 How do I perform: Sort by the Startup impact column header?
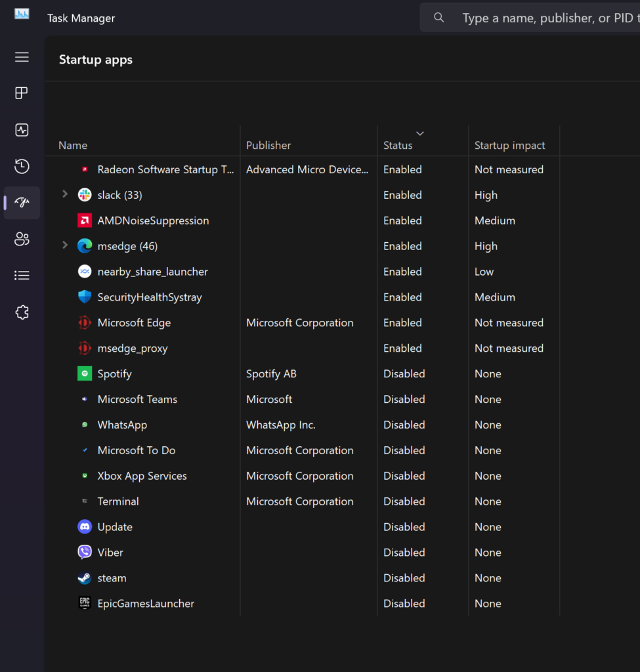[x=509, y=146]
